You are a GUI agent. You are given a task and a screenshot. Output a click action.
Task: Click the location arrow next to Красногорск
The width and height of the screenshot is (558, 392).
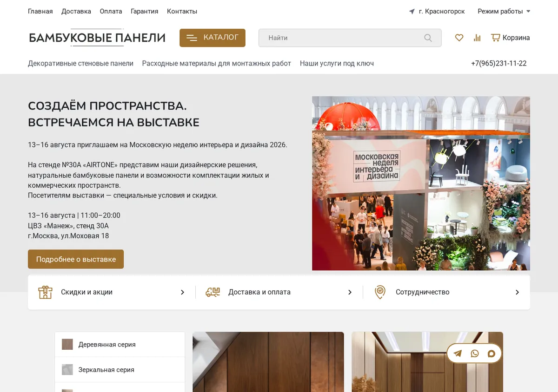coord(412,12)
